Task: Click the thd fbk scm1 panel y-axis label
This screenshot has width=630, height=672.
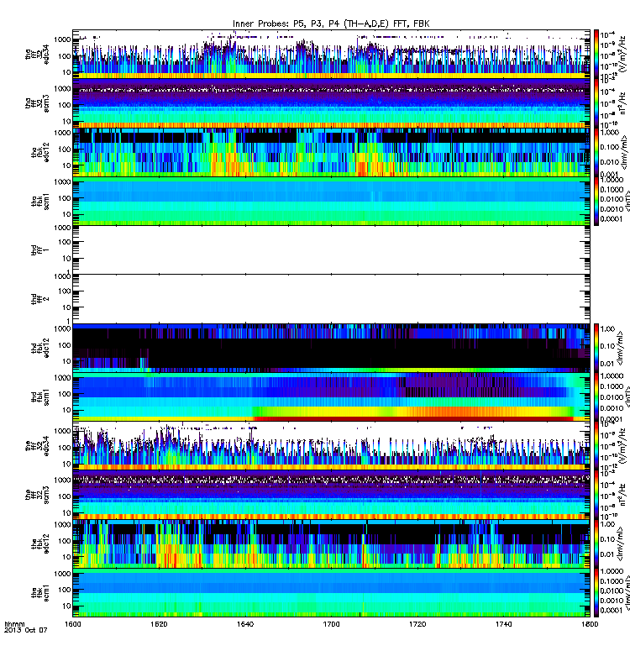Action: pyautogui.click(x=40, y=396)
